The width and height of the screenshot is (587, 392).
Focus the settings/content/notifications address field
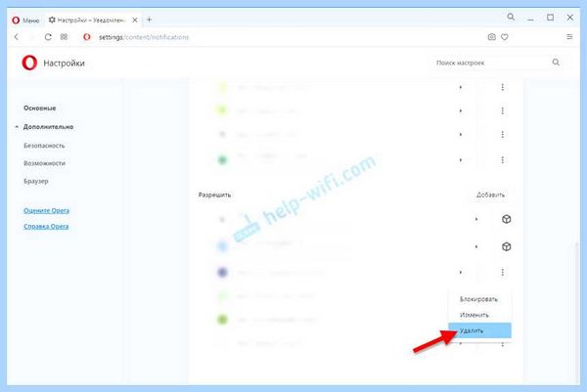click(x=144, y=37)
